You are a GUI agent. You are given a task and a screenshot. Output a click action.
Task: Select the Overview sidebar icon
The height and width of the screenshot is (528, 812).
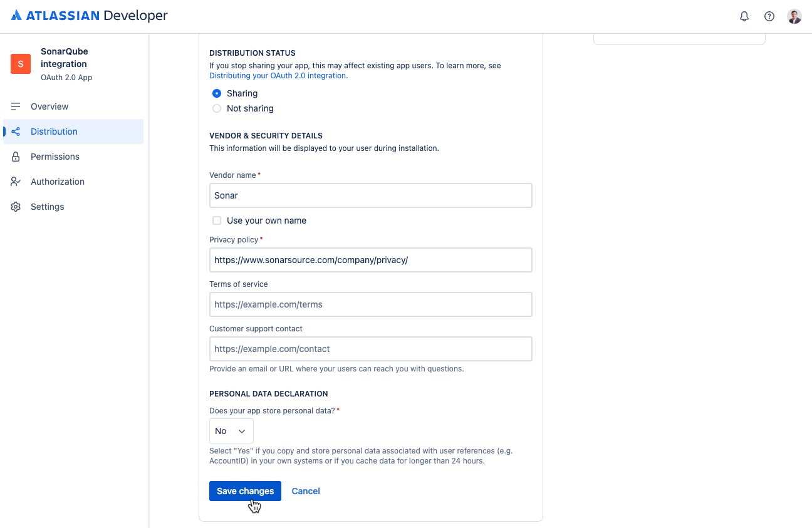[16, 106]
